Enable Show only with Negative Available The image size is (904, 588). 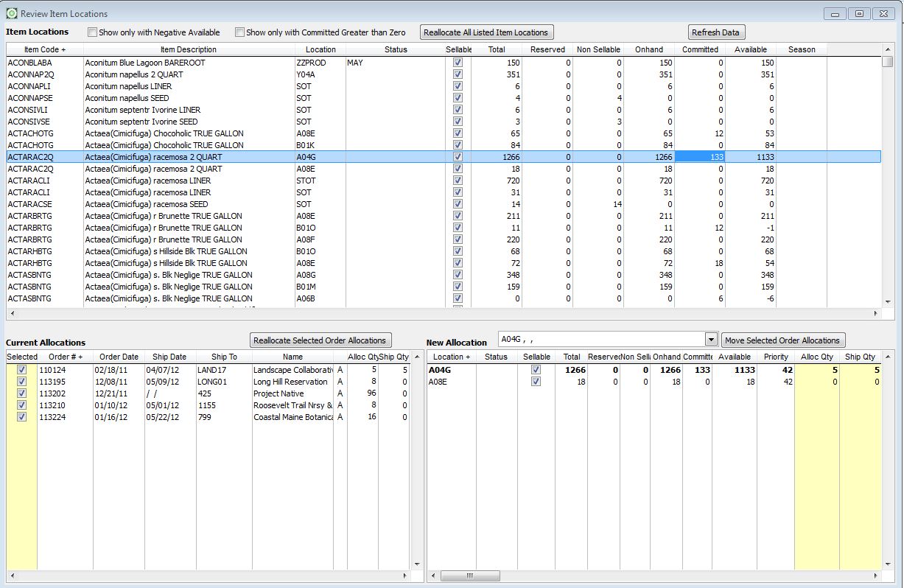tap(93, 32)
